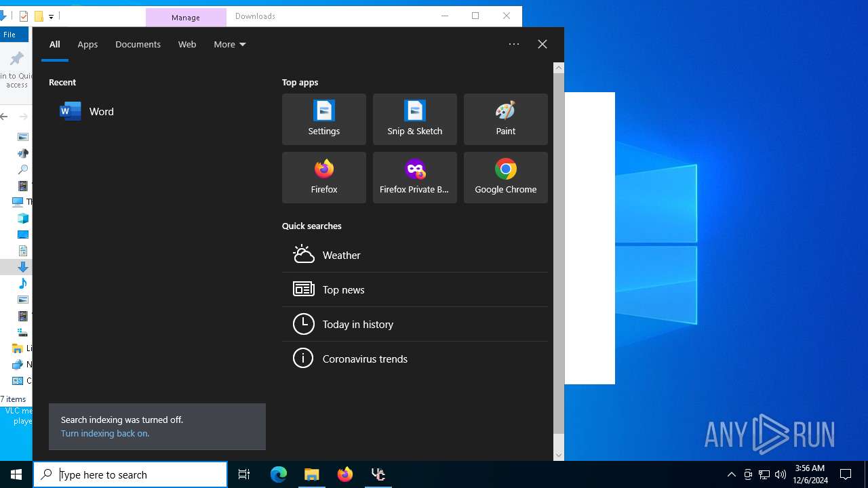Switch to the All search tab
Viewport: 868px width, 488px height.
point(55,44)
